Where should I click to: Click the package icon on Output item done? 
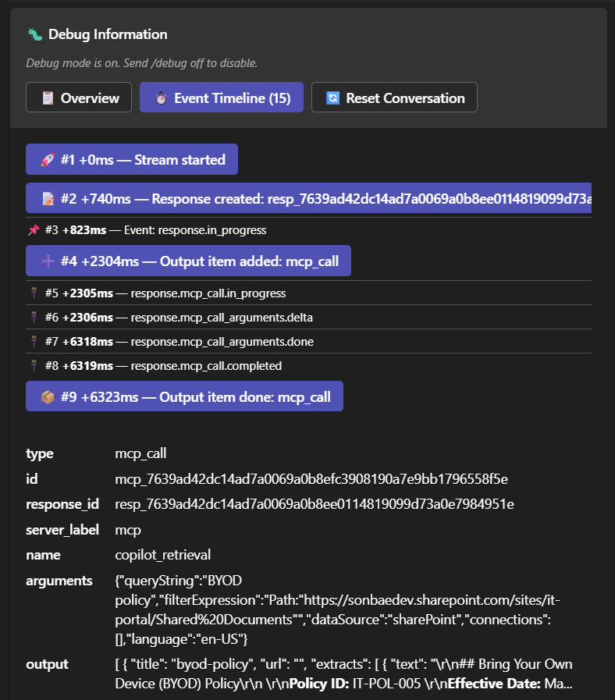point(46,397)
